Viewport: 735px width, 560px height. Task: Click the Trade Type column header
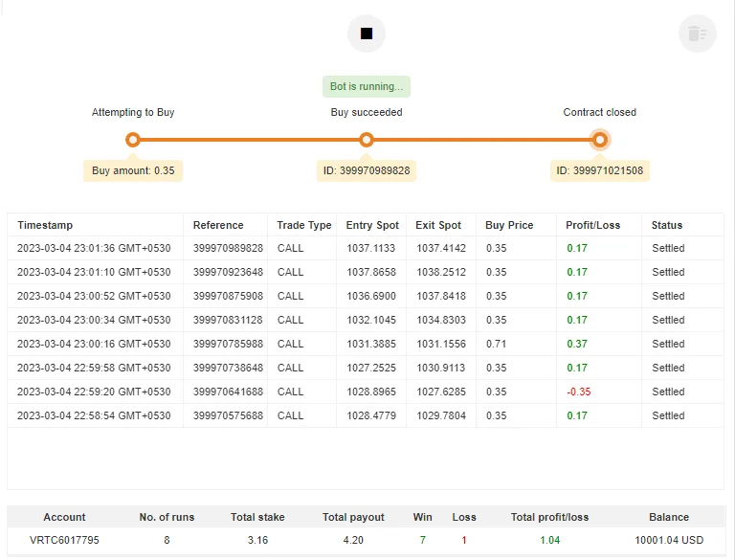click(303, 225)
